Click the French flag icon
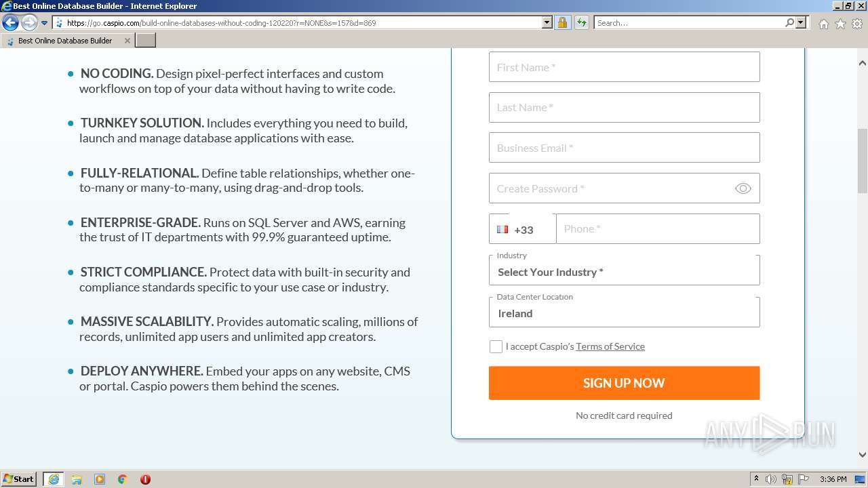 click(502, 229)
